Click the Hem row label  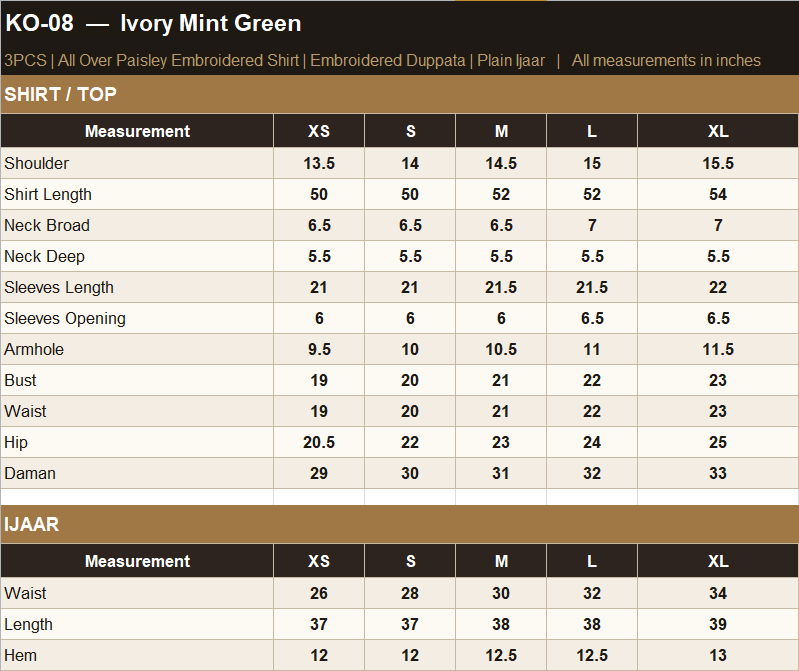(x=20, y=655)
